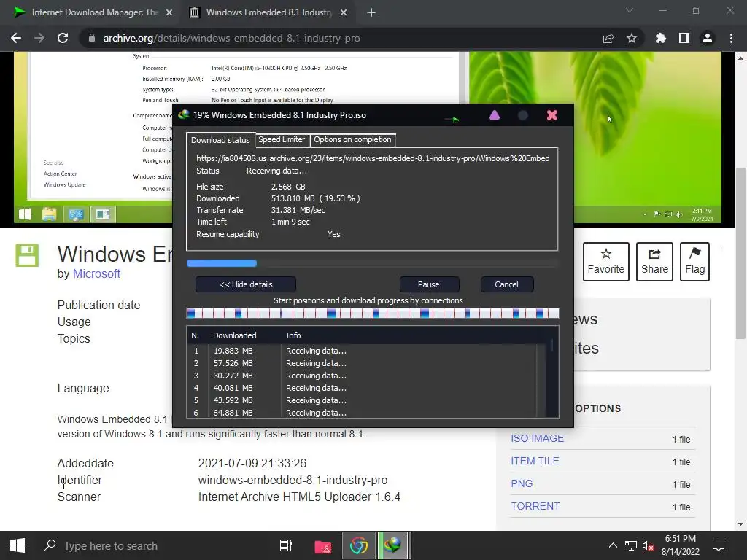This screenshot has height=560, width=747.
Task: Close the Internet Download Manager browser tab
Action: pos(169,12)
